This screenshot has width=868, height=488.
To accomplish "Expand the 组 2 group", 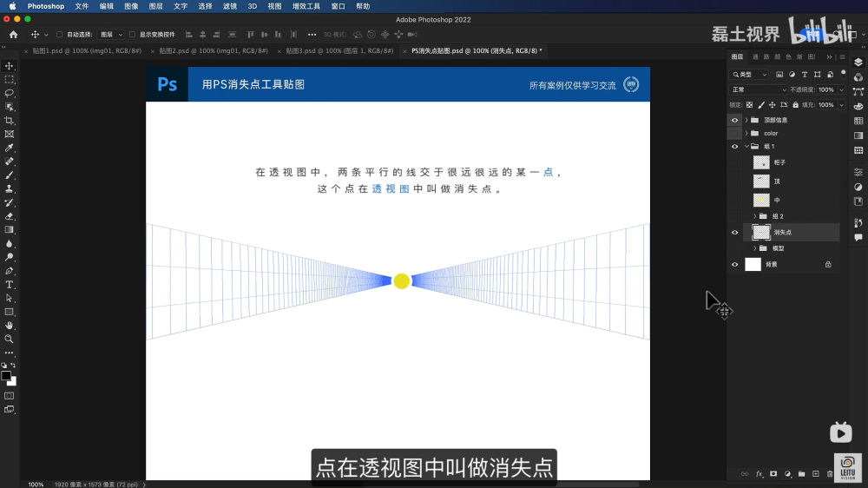I will (x=754, y=216).
